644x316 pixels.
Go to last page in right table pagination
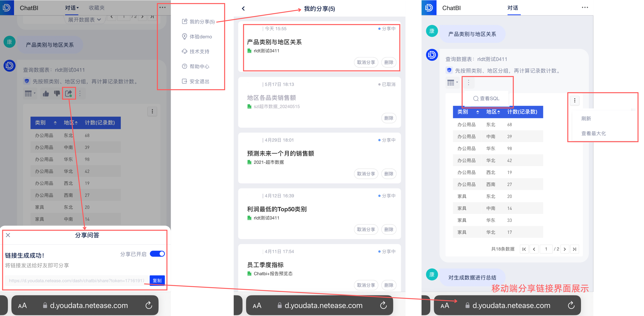575,249
